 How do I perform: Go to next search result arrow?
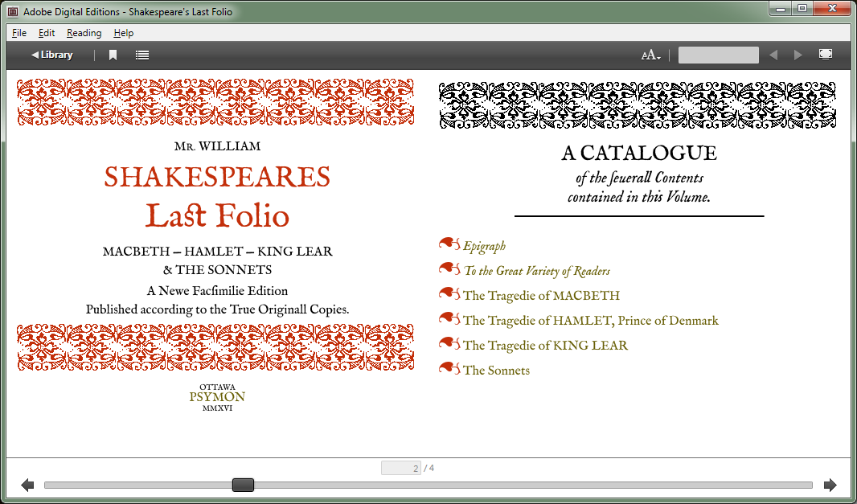coord(798,55)
